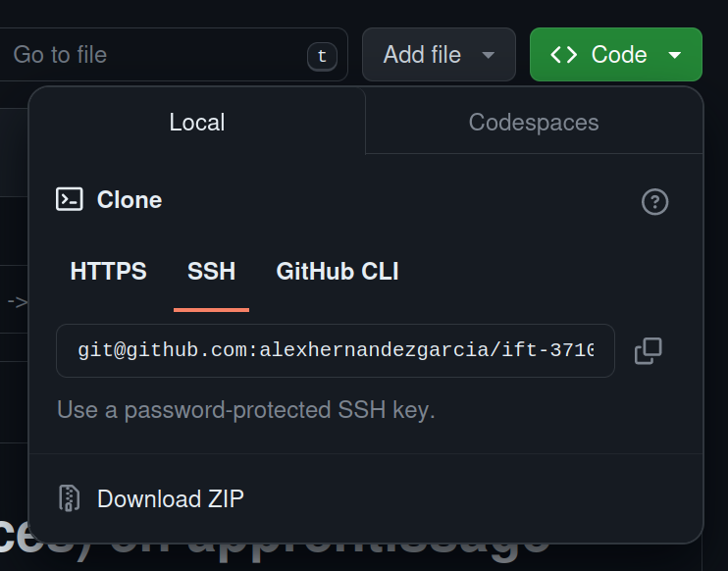Select the HTTPS clone option
The height and width of the screenshot is (571, 728).
pos(109,272)
